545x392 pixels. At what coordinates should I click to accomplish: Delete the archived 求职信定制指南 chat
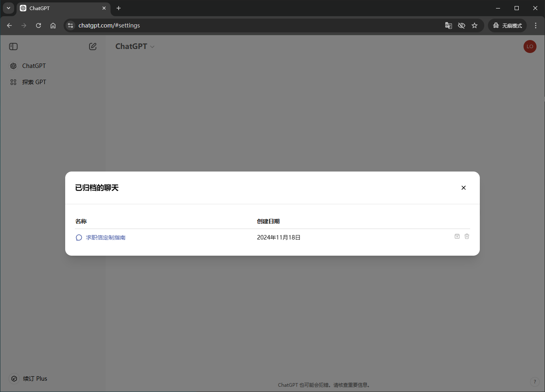[467, 236]
